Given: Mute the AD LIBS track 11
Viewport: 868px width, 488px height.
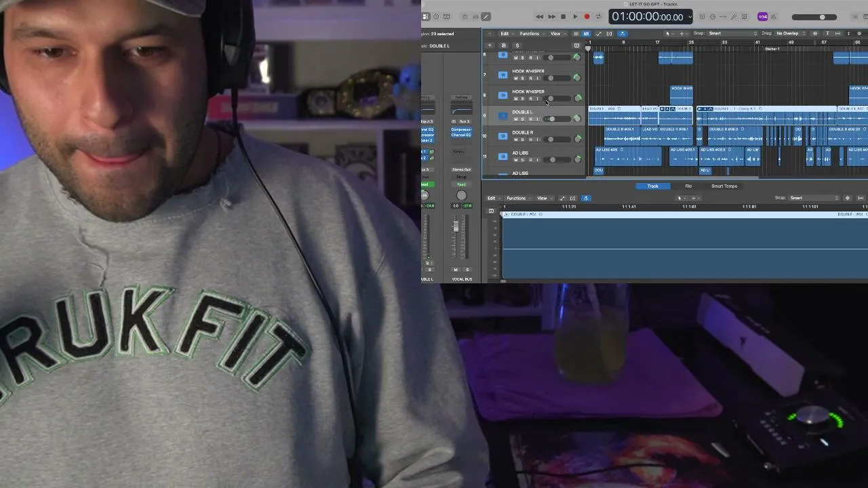Looking at the screenshot, I should coord(515,160).
